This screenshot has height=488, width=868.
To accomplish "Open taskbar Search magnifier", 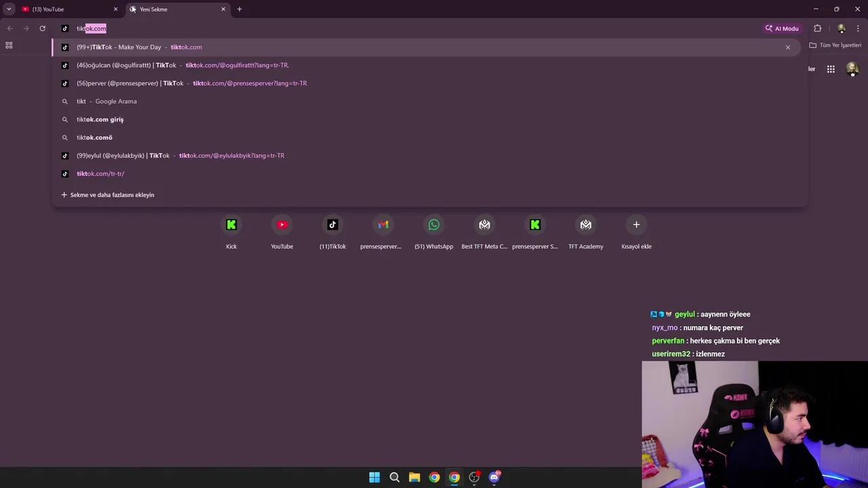I will [x=394, y=477].
